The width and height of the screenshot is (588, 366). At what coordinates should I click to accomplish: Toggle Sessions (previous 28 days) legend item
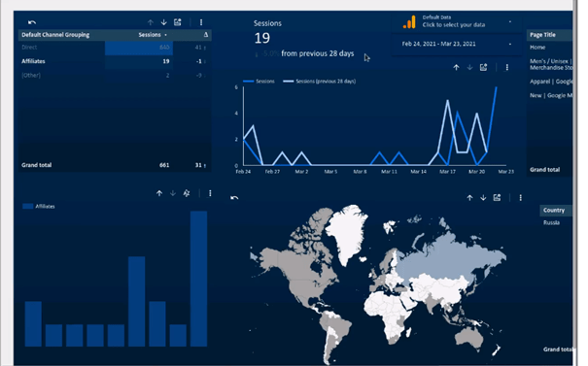319,82
